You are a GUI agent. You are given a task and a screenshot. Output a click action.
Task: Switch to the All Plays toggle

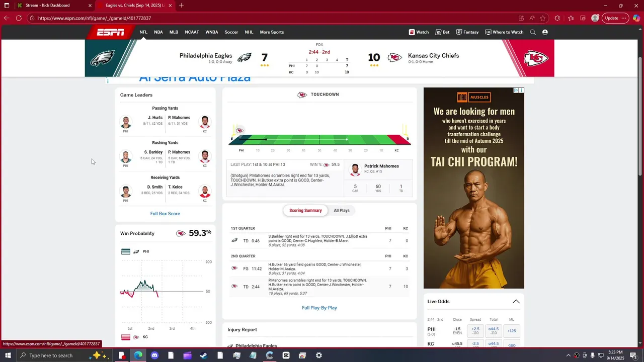342,211
